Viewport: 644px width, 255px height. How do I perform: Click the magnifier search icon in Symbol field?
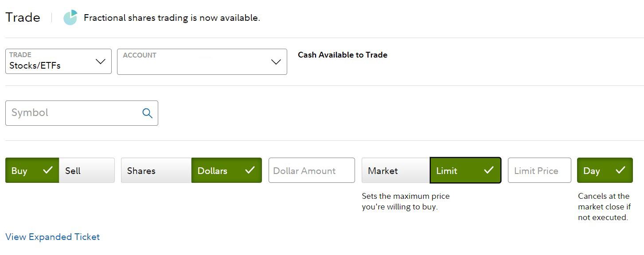pos(148,113)
